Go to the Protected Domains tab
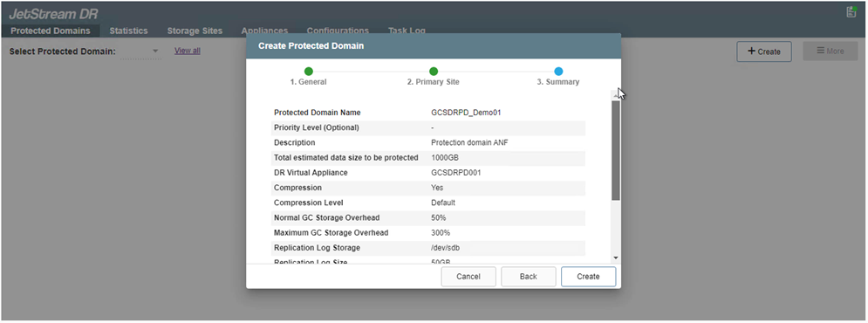Viewport: 868px width, 323px height. tap(51, 31)
